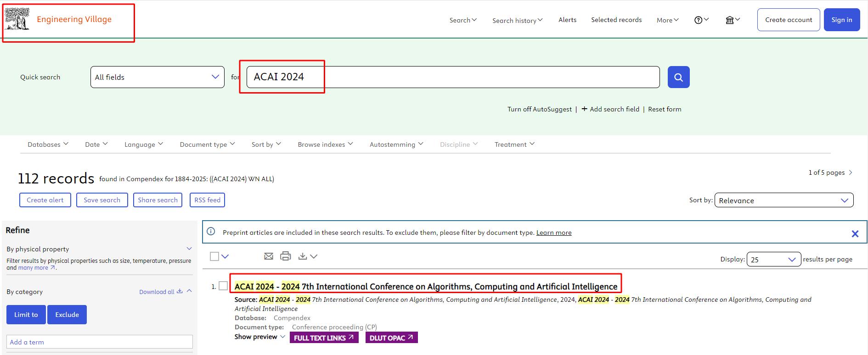Open Selected records
Screen dimensions: 868x355
point(616,20)
